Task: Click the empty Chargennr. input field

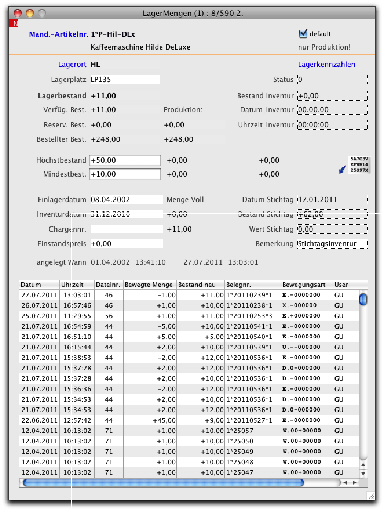Action: [127, 229]
